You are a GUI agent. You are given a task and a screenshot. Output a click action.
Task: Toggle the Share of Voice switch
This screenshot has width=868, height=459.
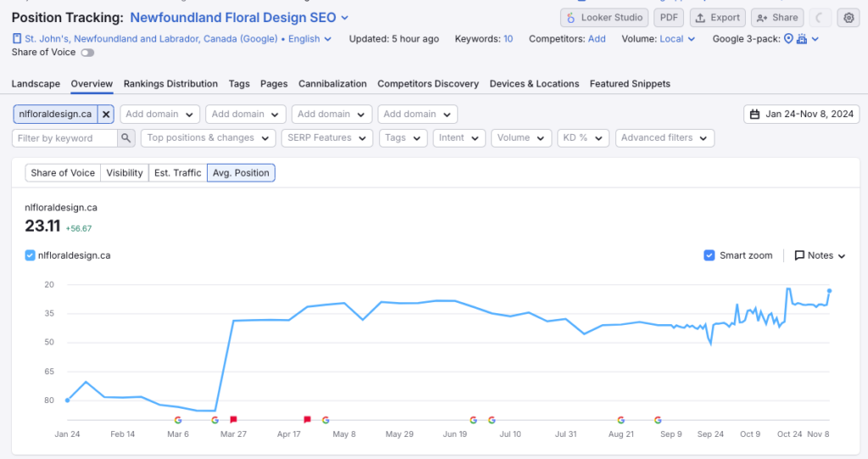point(87,53)
